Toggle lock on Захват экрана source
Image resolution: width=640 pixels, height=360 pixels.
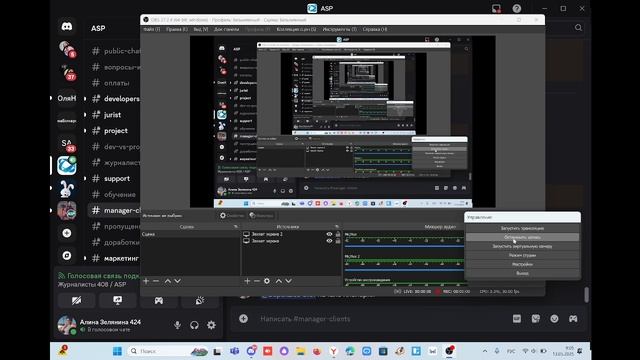tap(338, 241)
